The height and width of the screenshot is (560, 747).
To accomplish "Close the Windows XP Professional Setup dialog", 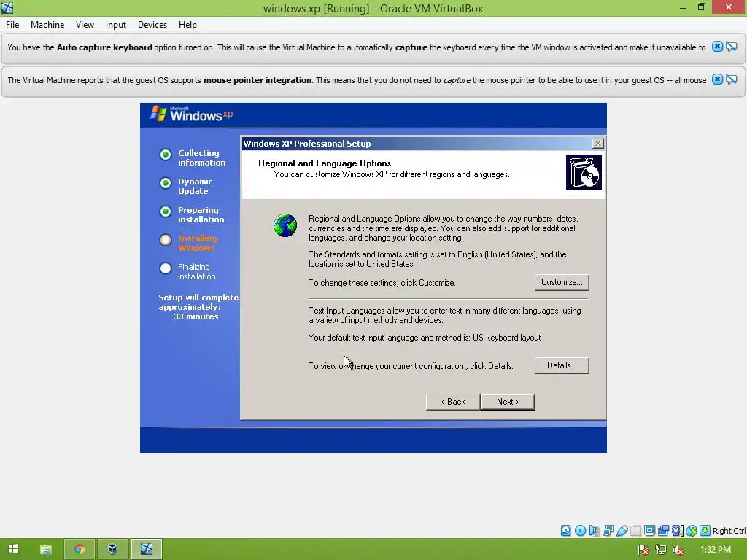I will click(598, 144).
